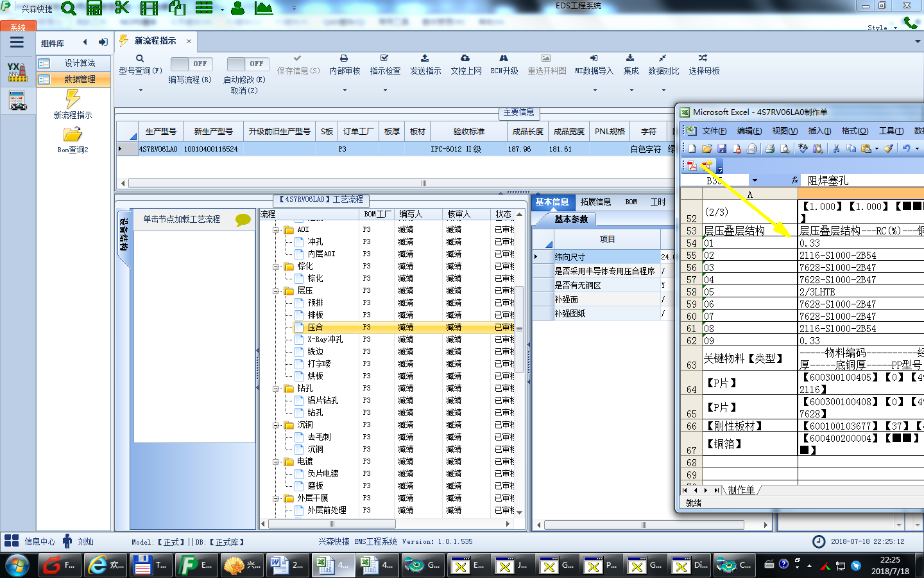Click the YX factory icon in left sidebar
The image size is (924, 578).
(17, 72)
